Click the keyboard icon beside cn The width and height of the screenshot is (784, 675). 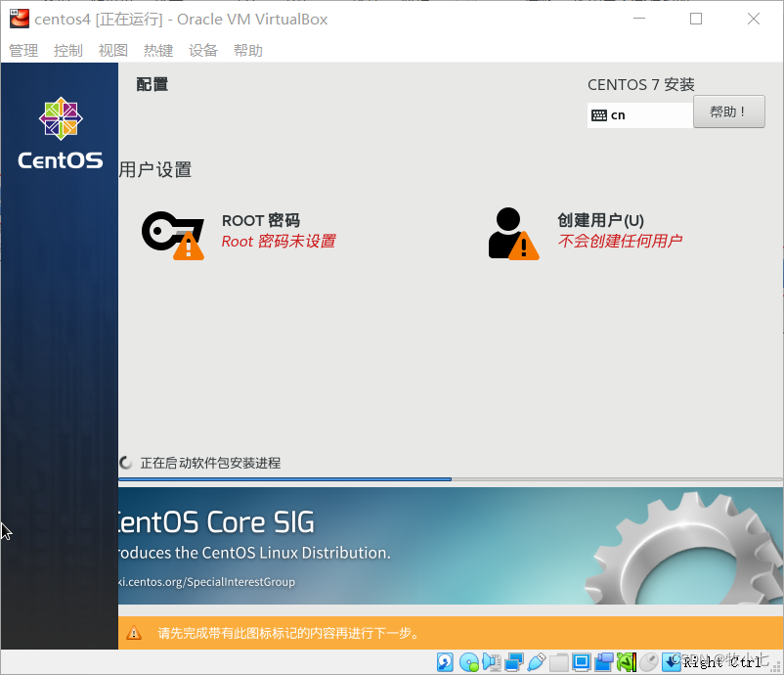tap(599, 115)
